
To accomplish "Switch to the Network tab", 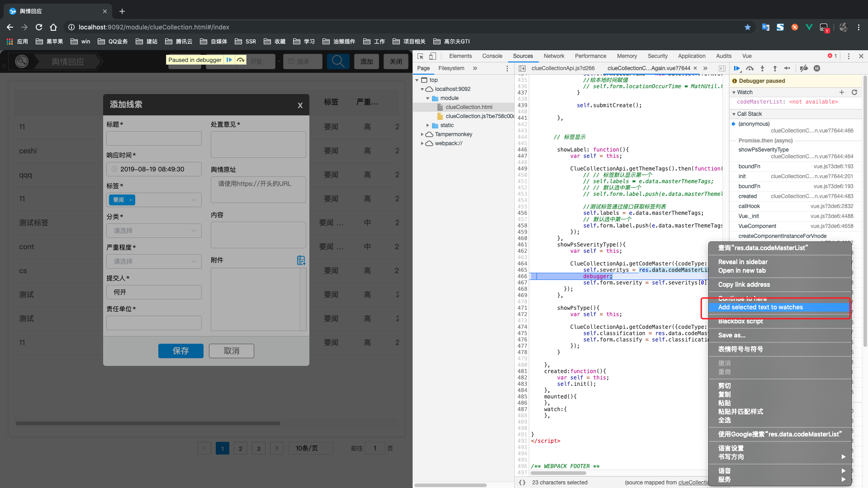I will tap(554, 56).
